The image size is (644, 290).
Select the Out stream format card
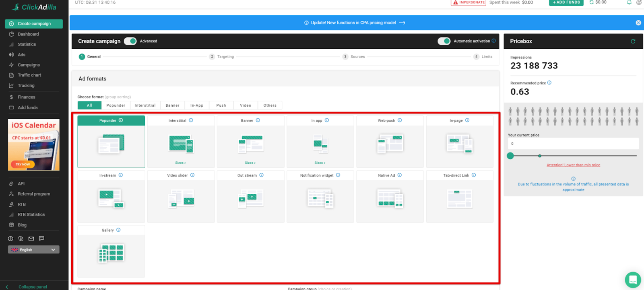pos(250,196)
